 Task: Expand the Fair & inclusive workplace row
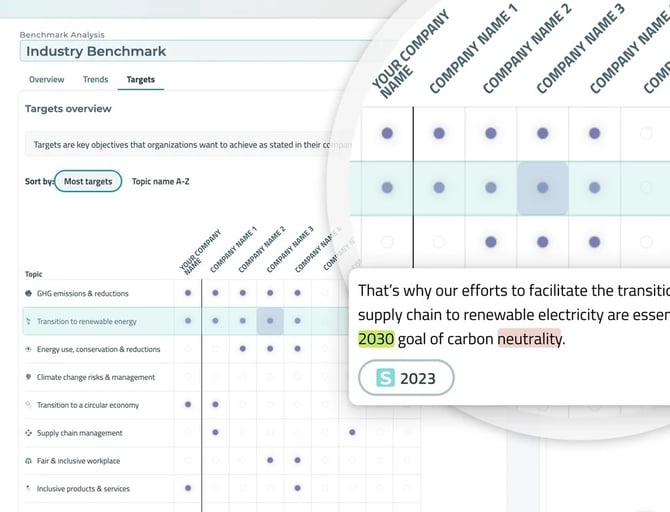(78, 461)
